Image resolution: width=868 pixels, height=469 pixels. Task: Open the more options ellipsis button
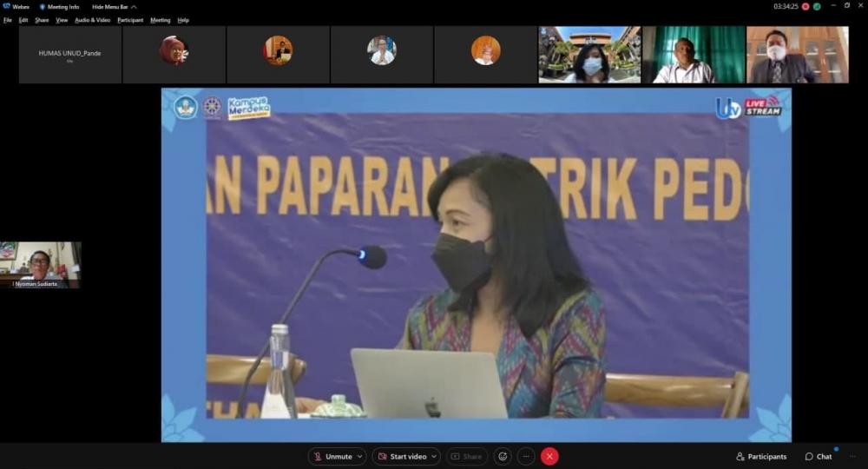[x=526, y=456]
